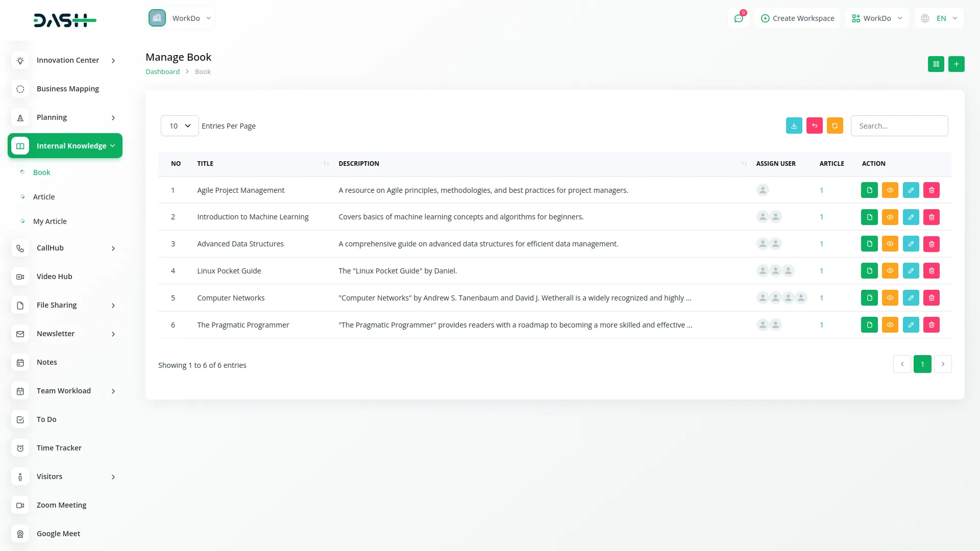
Task: Show preview of Advanced Data Structures via the eye icon
Action: (x=890, y=243)
